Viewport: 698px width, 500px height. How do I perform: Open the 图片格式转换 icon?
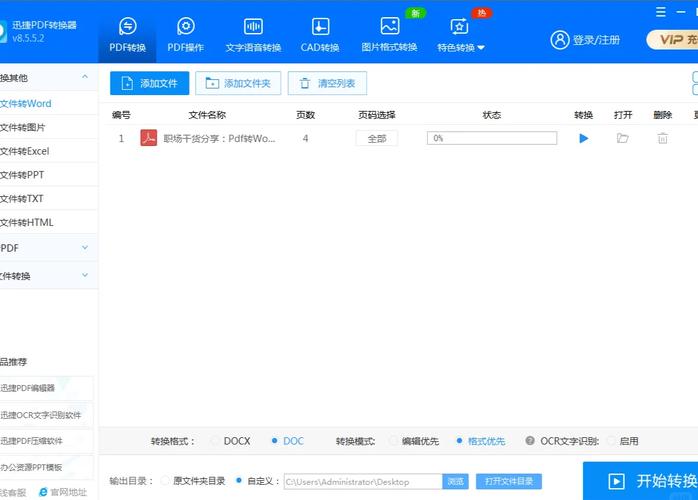pos(389,27)
